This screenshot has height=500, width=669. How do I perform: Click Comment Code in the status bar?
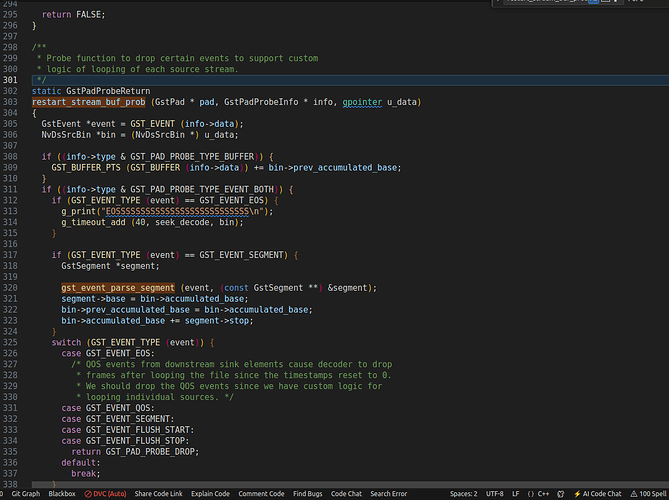261,494
